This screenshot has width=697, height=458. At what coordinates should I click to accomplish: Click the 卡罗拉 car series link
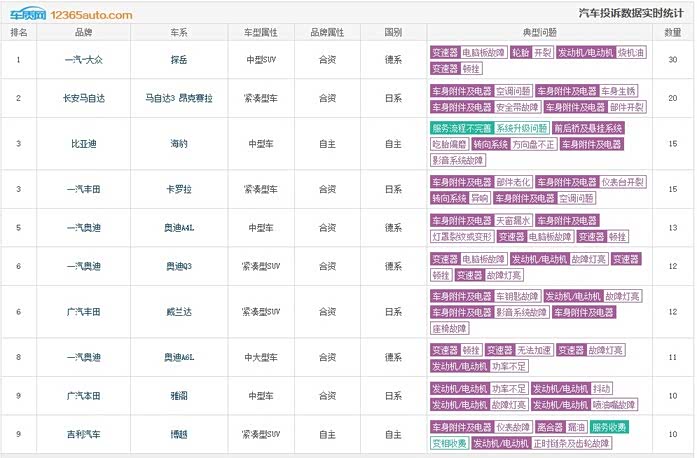pyautogui.click(x=180, y=189)
